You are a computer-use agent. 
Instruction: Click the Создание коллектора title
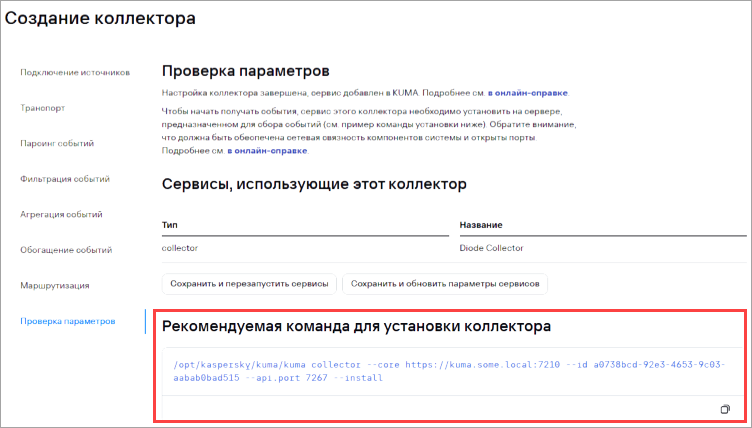100,18
